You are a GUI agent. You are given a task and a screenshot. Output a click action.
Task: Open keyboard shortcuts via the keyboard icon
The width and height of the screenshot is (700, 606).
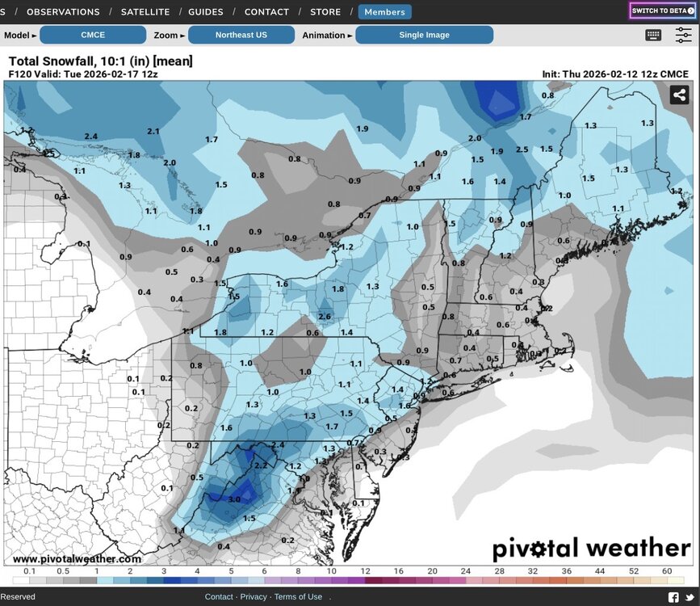coord(653,36)
